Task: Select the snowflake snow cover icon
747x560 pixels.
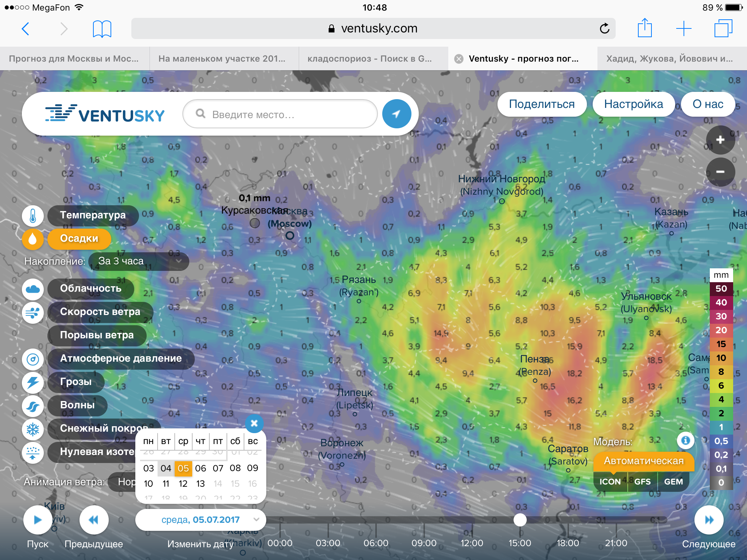Action: [x=32, y=429]
